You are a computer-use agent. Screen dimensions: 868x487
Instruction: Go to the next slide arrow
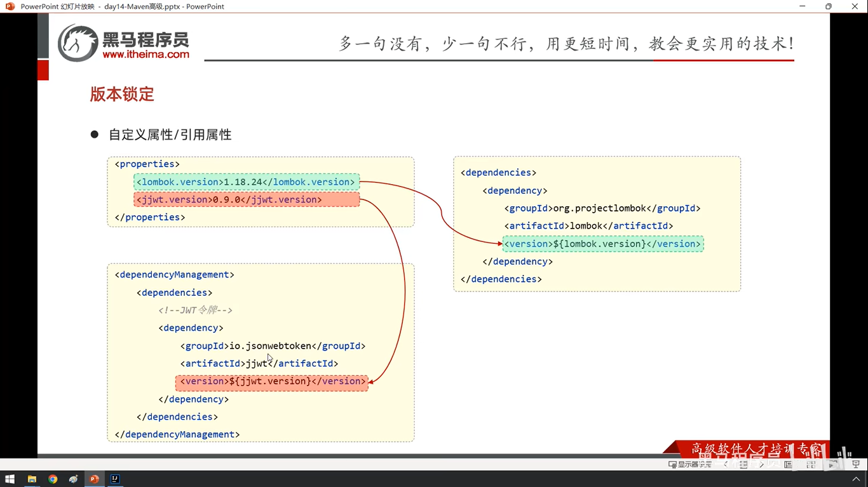pyautogui.click(x=762, y=464)
